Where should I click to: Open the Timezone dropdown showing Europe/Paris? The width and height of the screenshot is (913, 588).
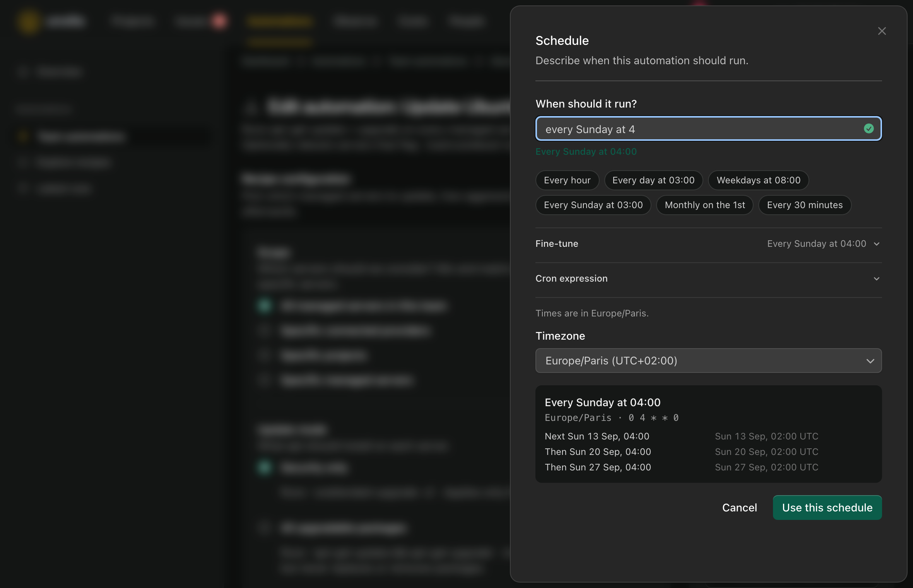(x=708, y=361)
